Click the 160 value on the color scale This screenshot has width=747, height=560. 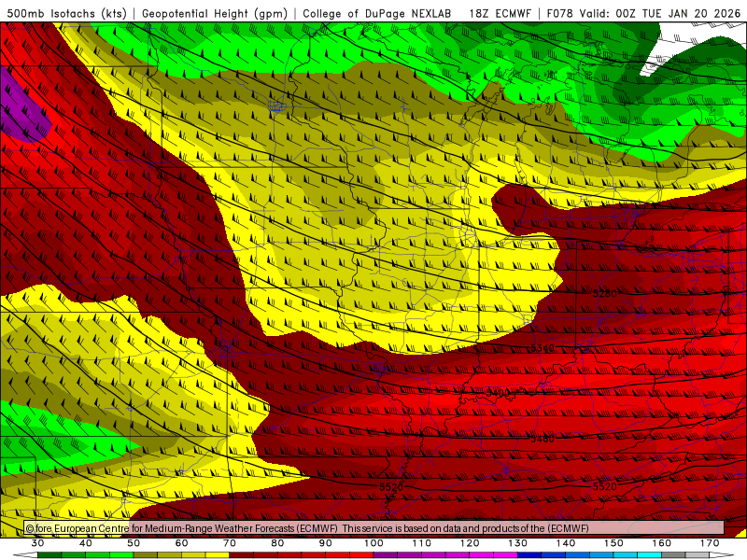pyautogui.click(x=662, y=543)
